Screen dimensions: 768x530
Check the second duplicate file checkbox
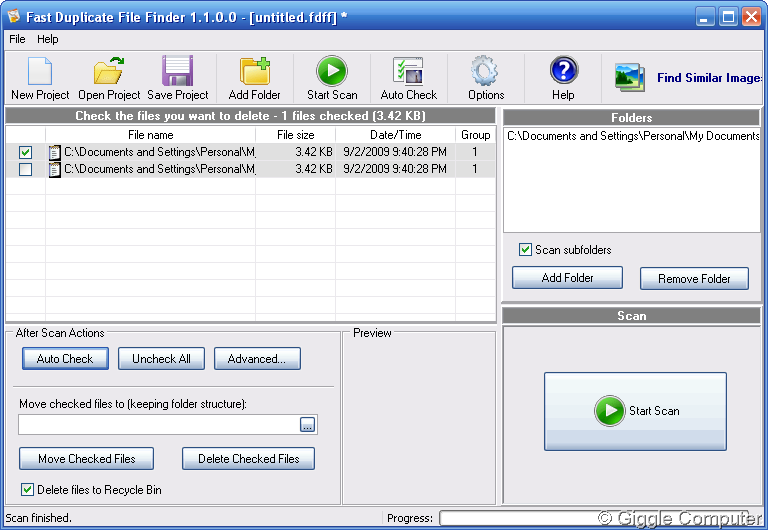tap(25, 169)
